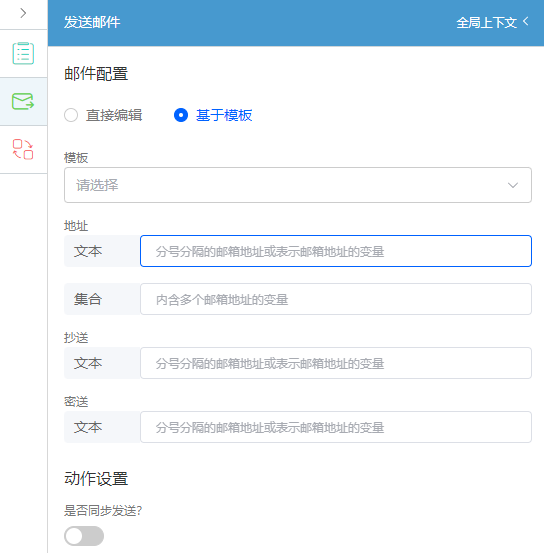
Task: Focus the 地址 文本 input field
Action: 336,251
